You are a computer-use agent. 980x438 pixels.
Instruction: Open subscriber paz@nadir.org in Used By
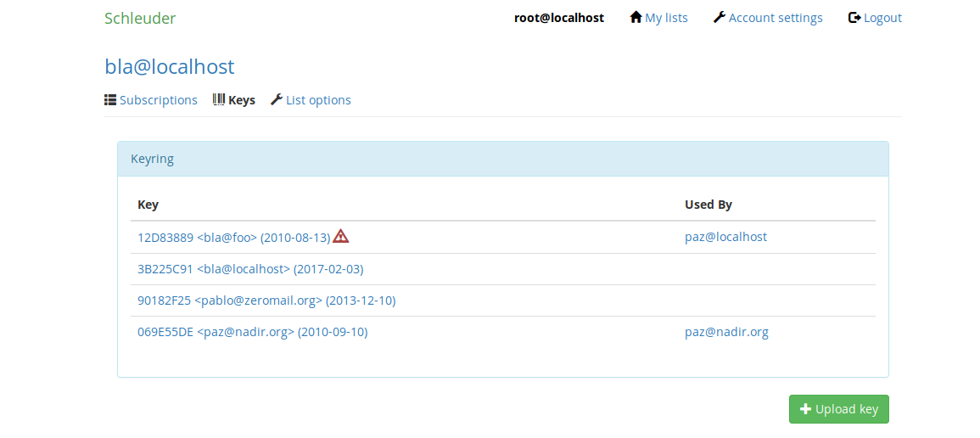point(727,333)
